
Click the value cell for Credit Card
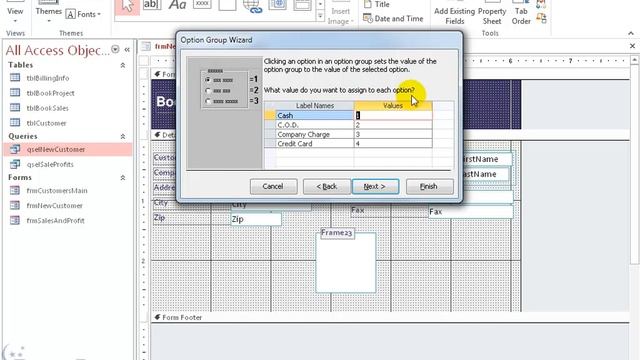(393, 144)
